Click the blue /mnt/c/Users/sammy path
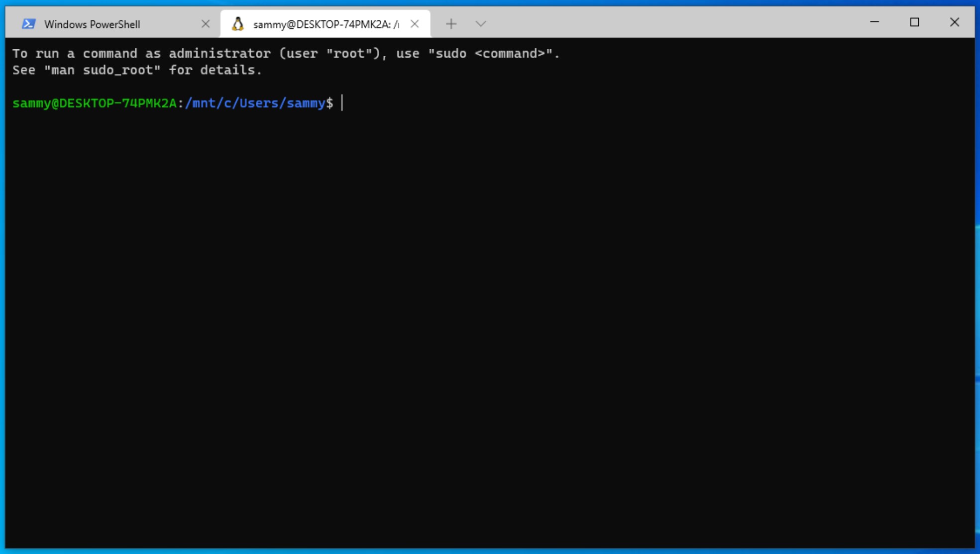 click(255, 103)
